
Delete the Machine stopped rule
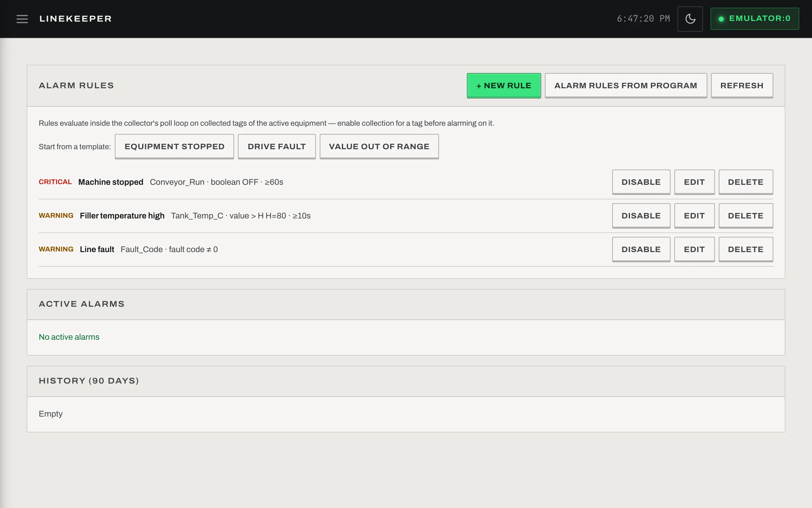point(746,182)
